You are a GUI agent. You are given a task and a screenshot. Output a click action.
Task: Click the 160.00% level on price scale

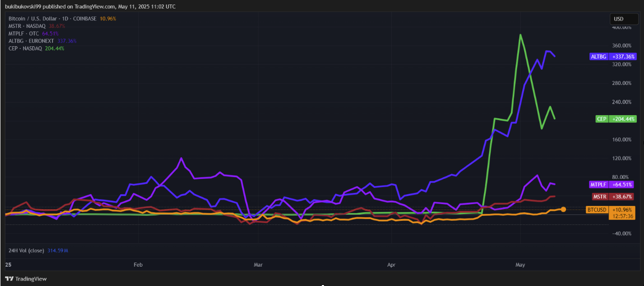(622, 139)
